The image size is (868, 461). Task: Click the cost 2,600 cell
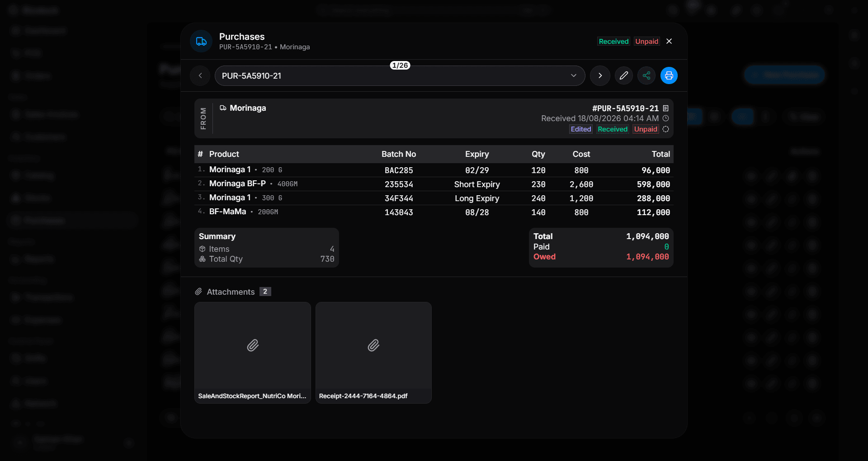click(x=581, y=184)
